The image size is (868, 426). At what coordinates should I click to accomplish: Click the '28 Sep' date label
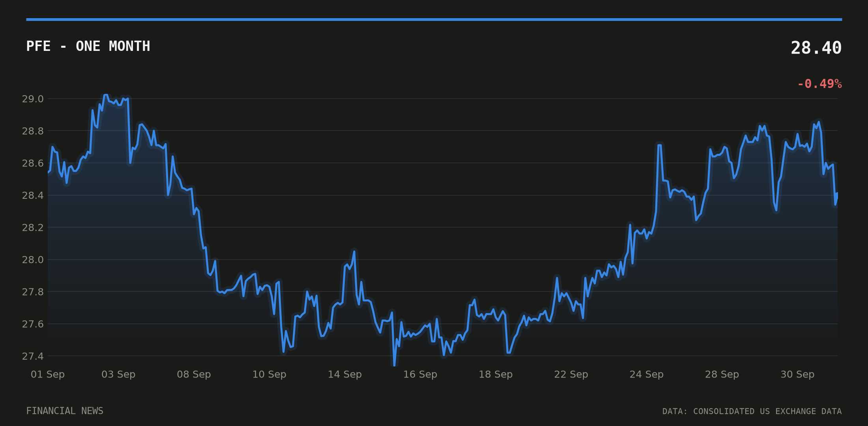[x=722, y=374]
